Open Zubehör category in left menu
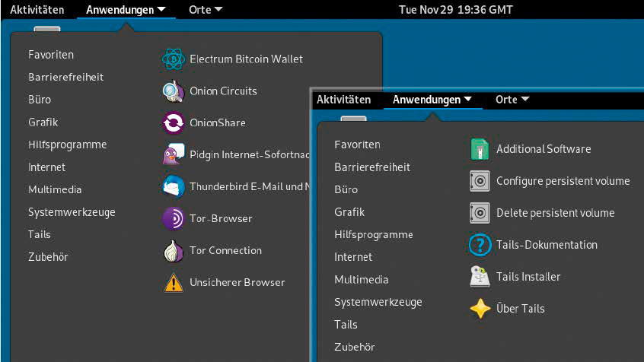The width and height of the screenshot is (644, 362). click(x=48, y=257)
